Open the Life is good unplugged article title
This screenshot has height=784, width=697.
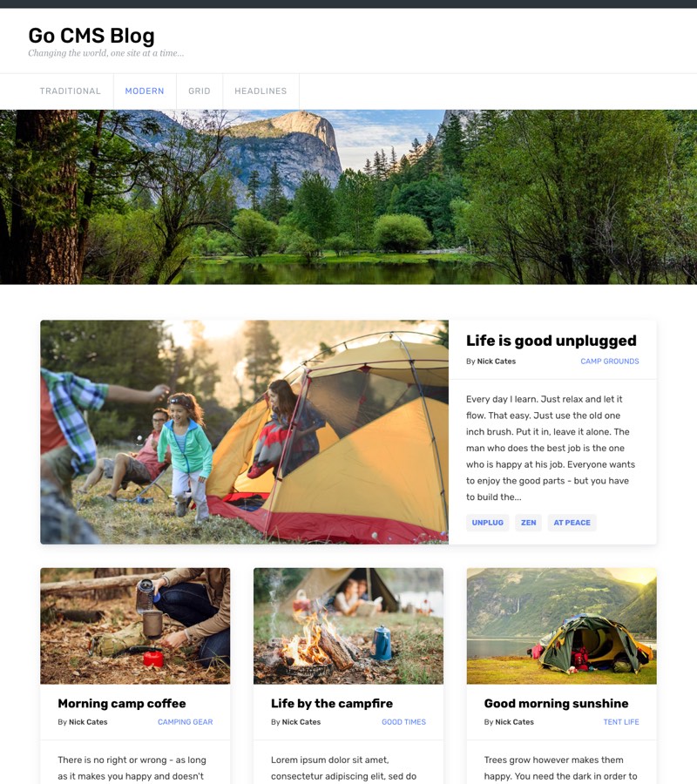click(x=551, y=341)
